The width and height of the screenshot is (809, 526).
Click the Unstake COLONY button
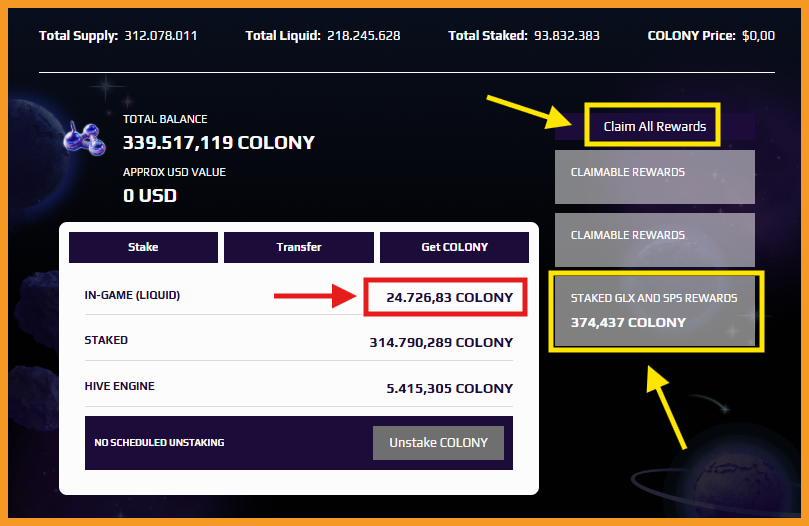[x=439, y=443]
